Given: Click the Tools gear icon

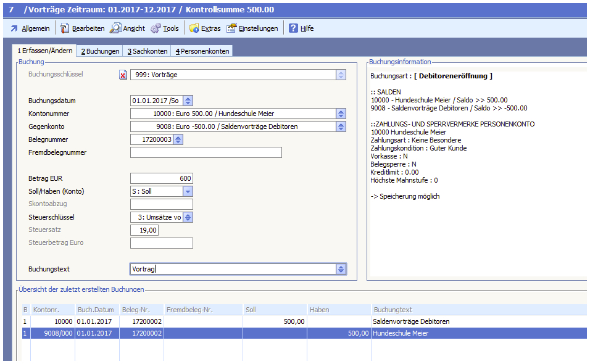Looking at the screenshot, I should pyautogui.click(x=156, y=28).
